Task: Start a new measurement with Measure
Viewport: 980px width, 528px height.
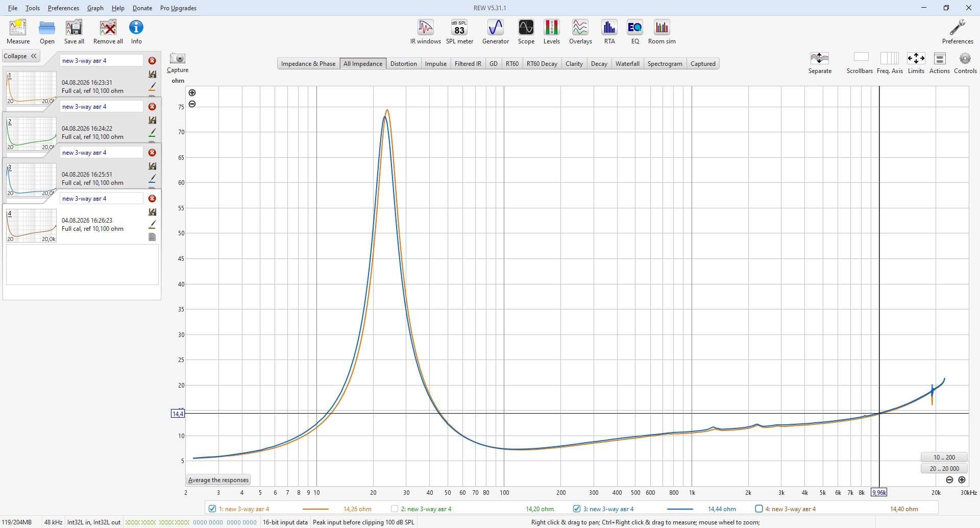Action: [x=18, y=32]
